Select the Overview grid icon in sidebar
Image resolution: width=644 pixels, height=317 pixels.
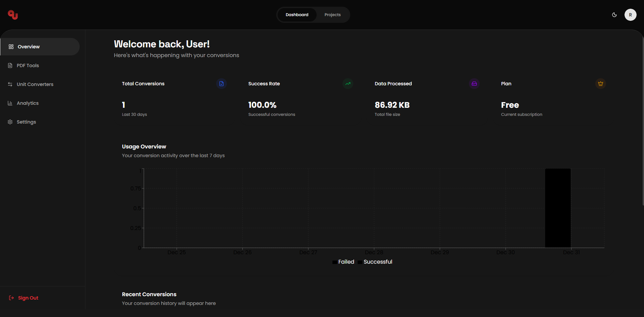pos(10,47)
